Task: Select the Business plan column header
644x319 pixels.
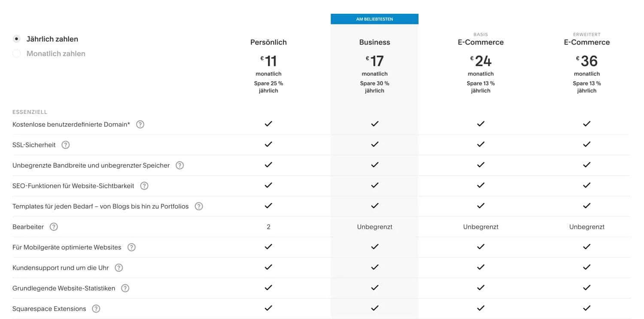Action: pyautogui.click(x=374, y=42)
